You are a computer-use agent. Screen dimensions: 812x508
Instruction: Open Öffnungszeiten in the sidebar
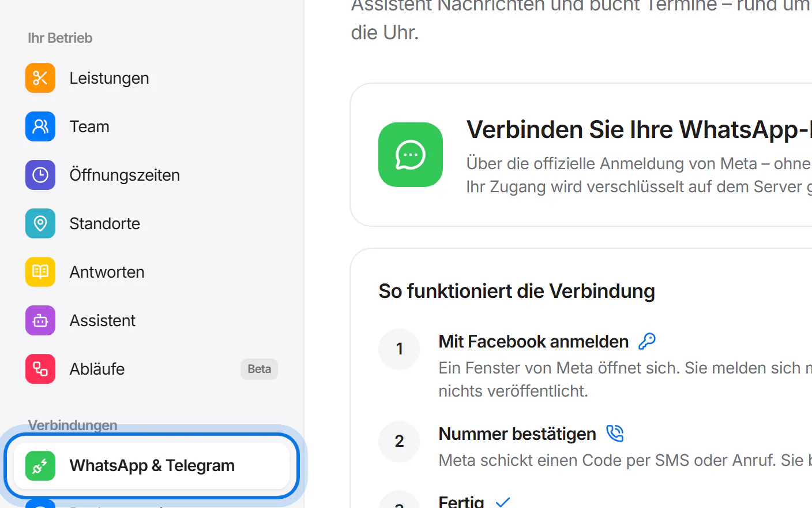click(x=152, y=175)
